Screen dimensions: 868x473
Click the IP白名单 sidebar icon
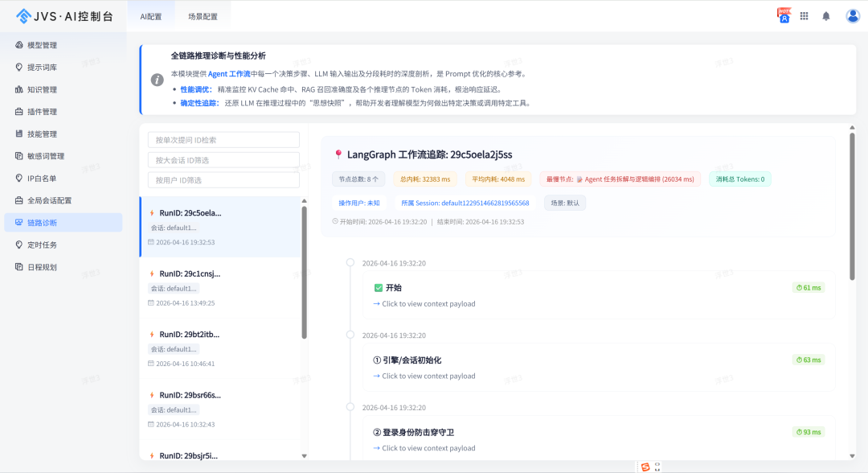(18, 178)
